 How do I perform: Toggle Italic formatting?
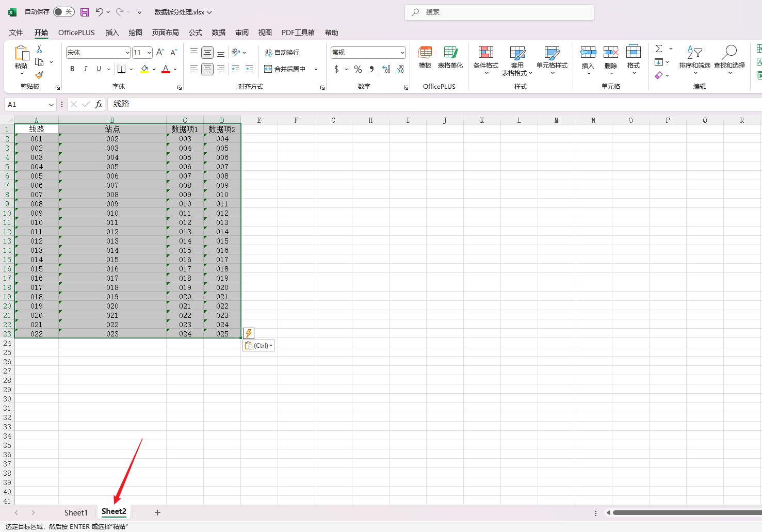86,69
